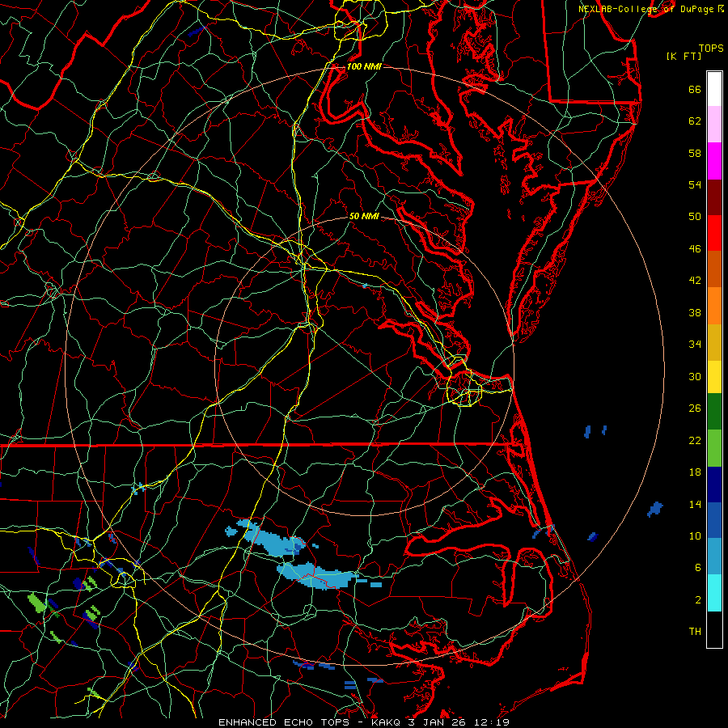728x728 pixels.
Task: Click the 2 legend value
Action: 698,600
